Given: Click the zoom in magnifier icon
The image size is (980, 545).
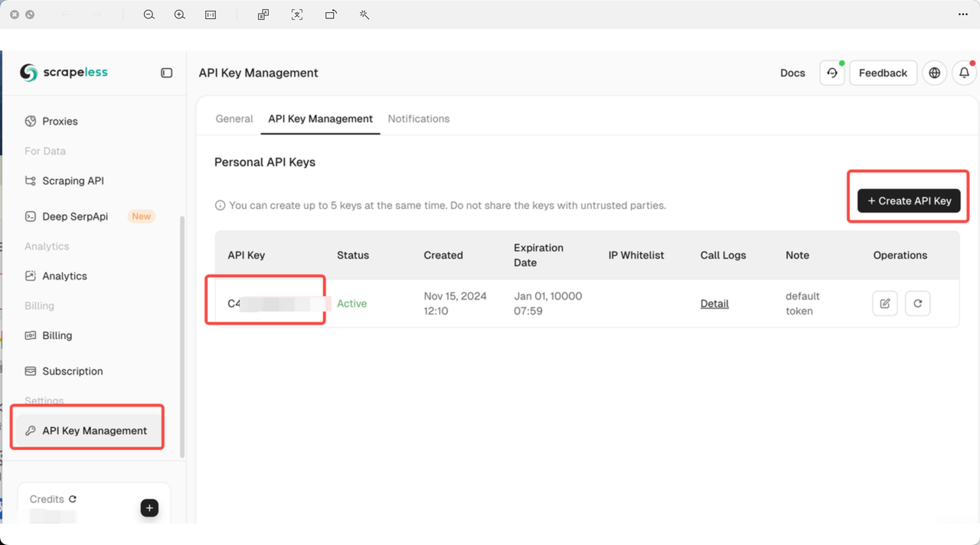Looking at the screenshot, I should point(180,15).
